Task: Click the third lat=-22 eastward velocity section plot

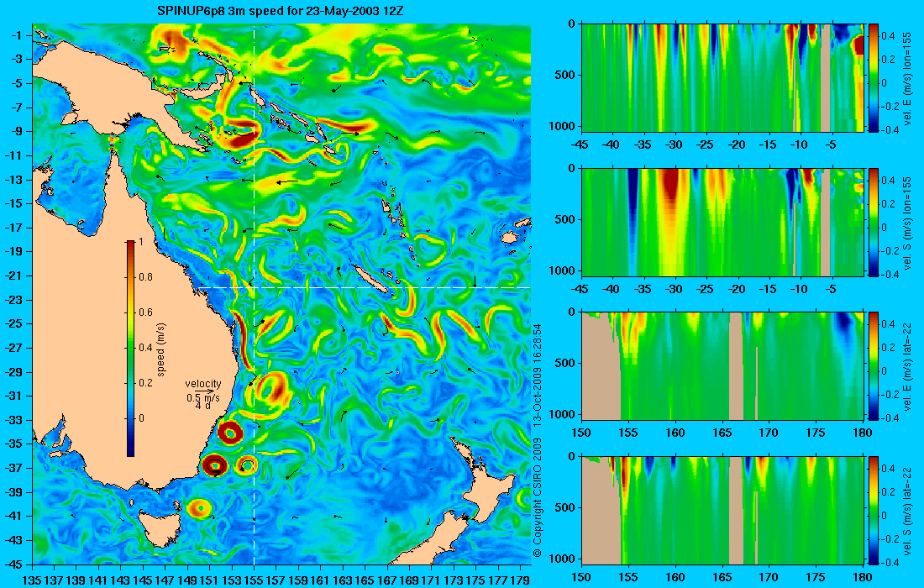Action: [722, 366]
